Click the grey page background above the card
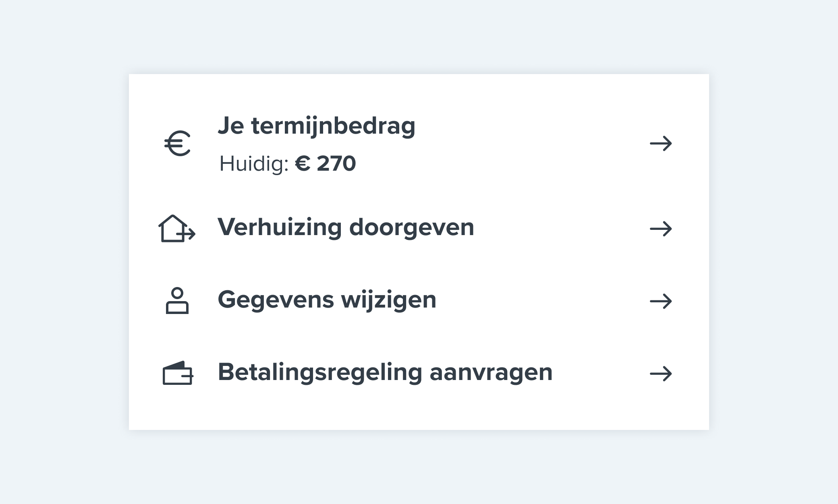 click(x=419, y=36)
